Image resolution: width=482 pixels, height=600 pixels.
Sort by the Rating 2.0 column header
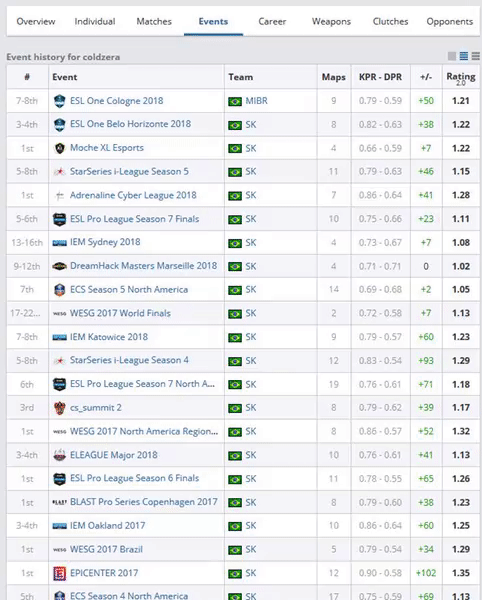[461, 78]
